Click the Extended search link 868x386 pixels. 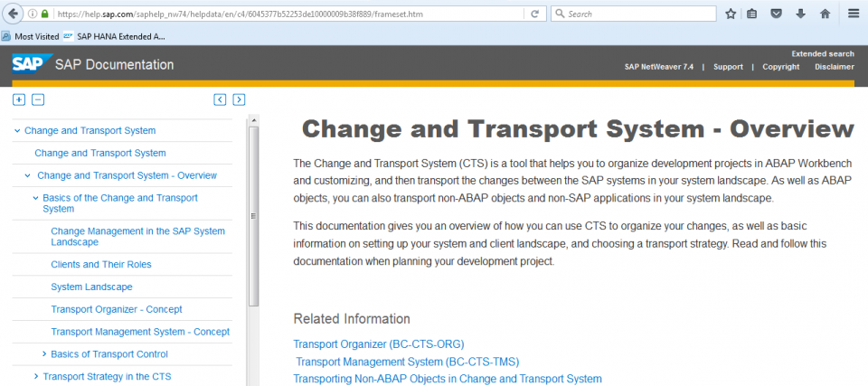(x=822, y=54)
